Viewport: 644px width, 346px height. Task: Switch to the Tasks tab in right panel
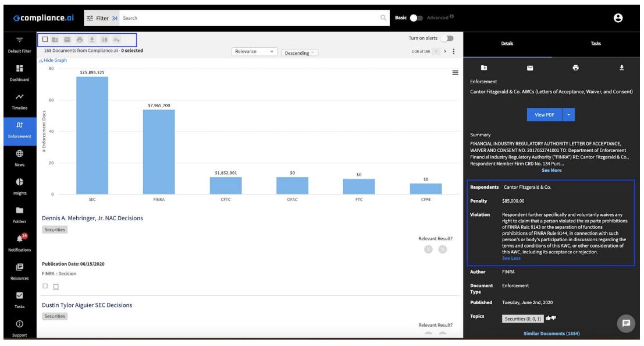click(x=596, y=44)
